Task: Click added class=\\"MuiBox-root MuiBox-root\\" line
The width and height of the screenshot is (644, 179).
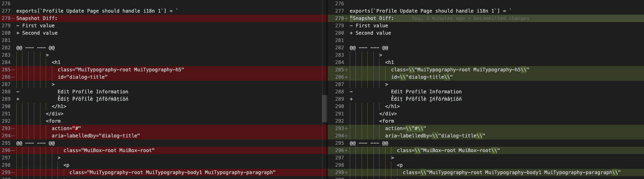Action: coord(448,150)
